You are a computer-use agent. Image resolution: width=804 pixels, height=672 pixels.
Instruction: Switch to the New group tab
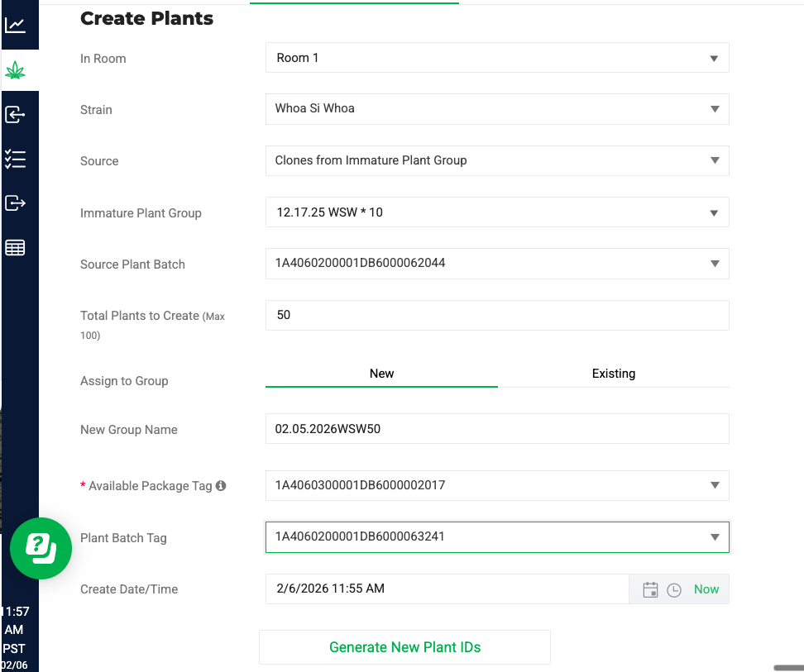click(x=381, y=373)
